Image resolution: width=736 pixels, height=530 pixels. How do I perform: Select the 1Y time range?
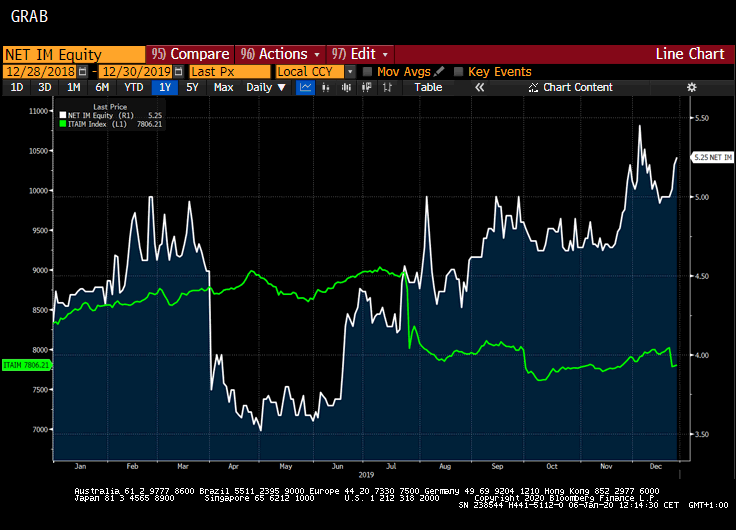click(164, 88)
